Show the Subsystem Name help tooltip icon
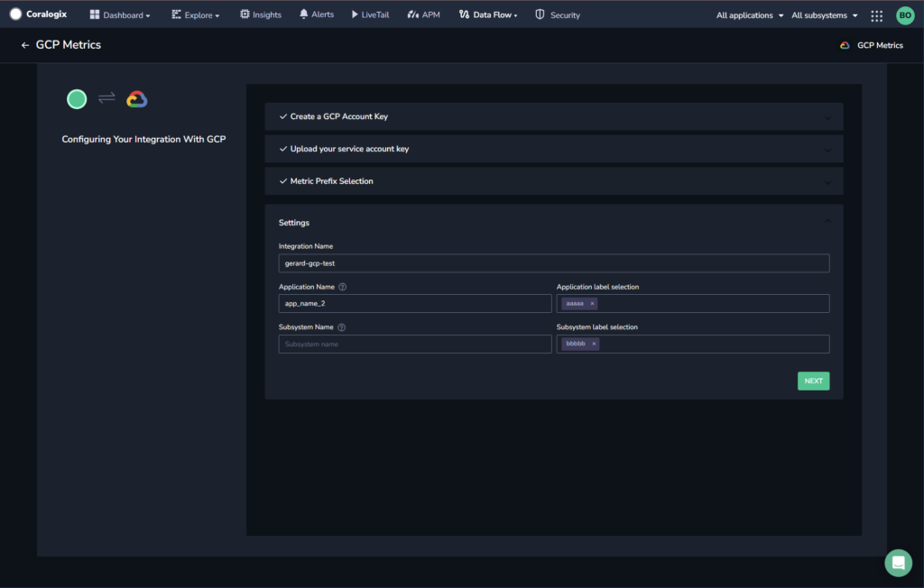 tap(341, 327)
